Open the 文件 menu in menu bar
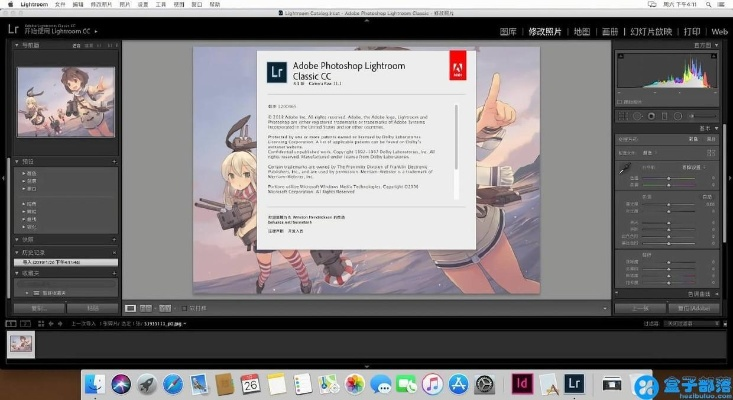 pyautogui.click(x=60, y=5)
